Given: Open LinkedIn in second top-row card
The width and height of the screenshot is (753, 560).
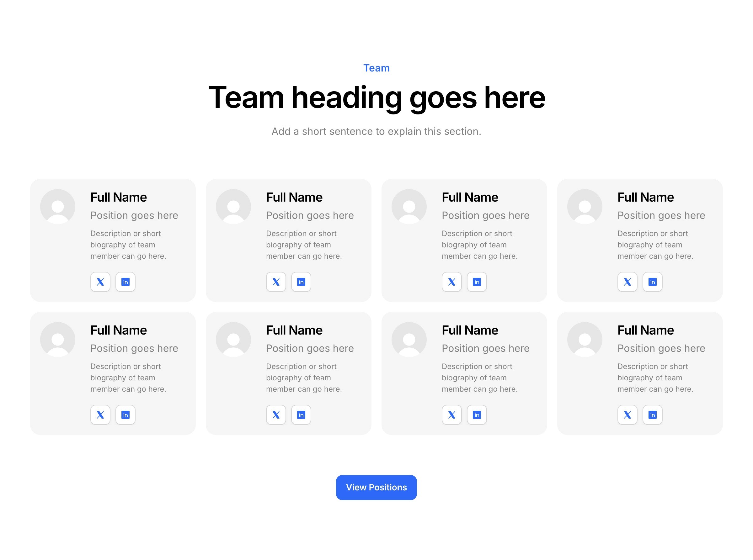Looking at the screenshot, I should point(301,282).
